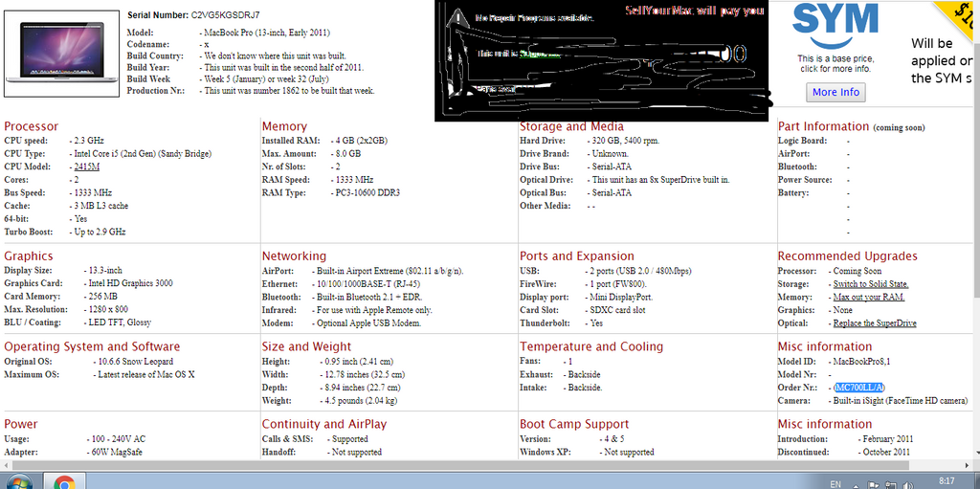This screenshot has width=980, height=489.
Task: Click the Intel Core i5 Sandy Bridge text
Action: [143, 154]
